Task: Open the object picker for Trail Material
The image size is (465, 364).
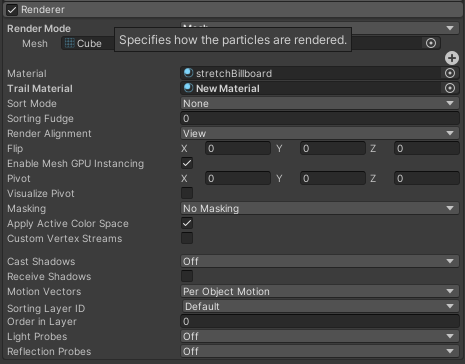Action: tap(450, 88)
